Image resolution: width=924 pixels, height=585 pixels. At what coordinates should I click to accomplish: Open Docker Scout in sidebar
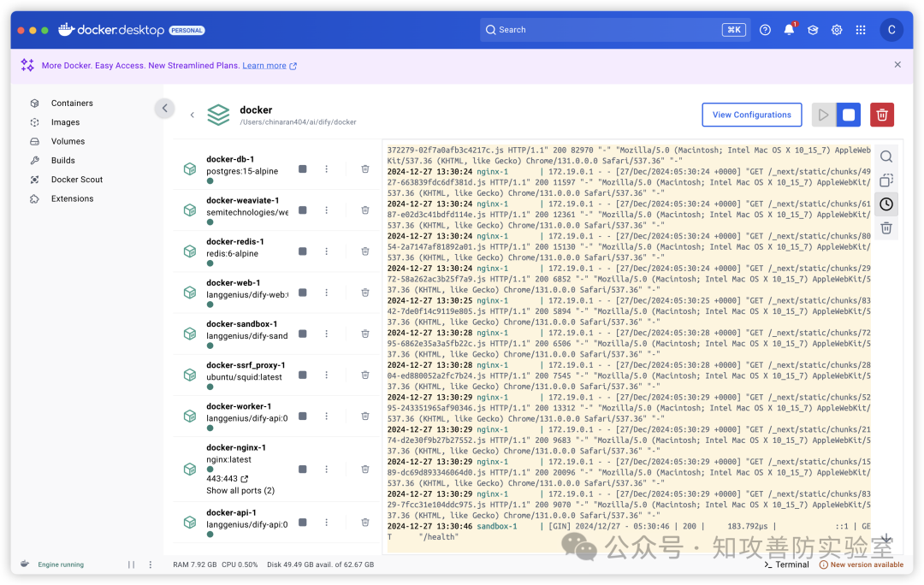(x=77, y=180)
